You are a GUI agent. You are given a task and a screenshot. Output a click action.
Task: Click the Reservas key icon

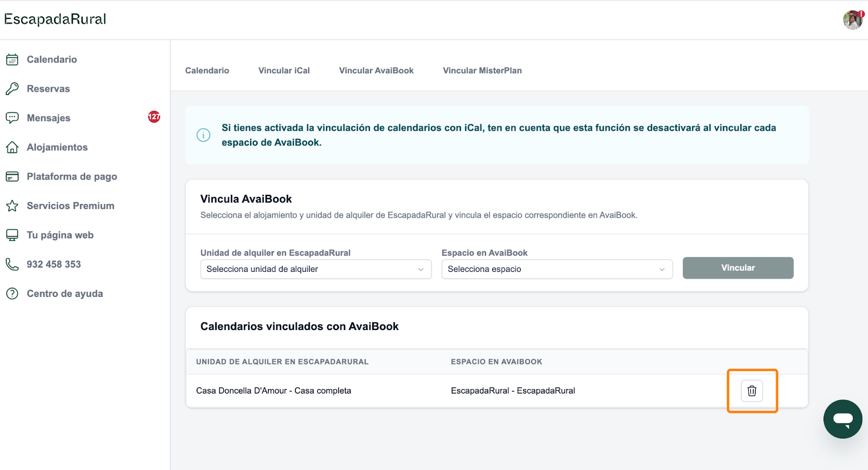point(12,89)
